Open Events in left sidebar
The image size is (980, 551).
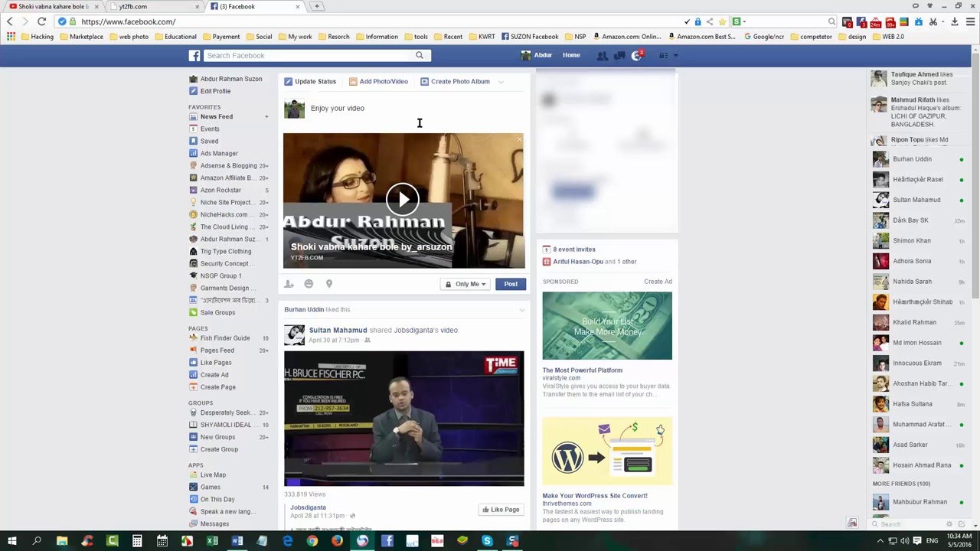(210, 129)
